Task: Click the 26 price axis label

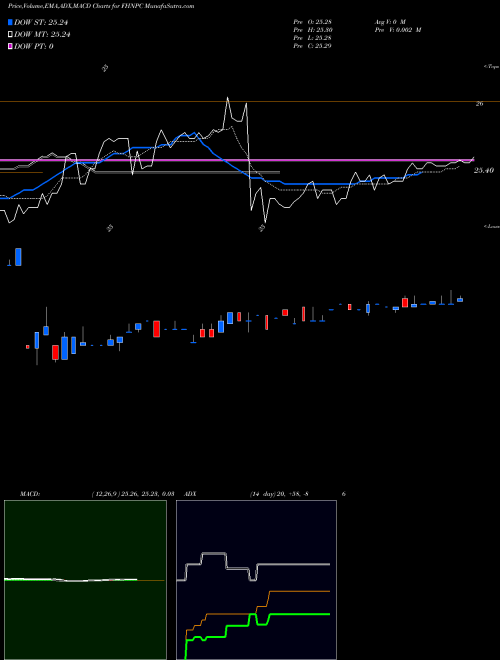Action: pyautogui.click(x=479, y=104)
